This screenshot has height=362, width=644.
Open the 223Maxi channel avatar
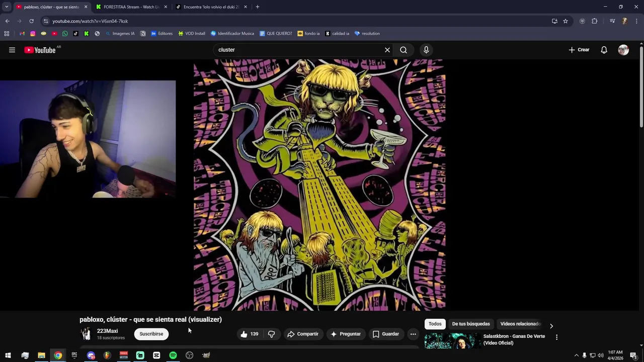pyautogui.click(x=87, y=334)
